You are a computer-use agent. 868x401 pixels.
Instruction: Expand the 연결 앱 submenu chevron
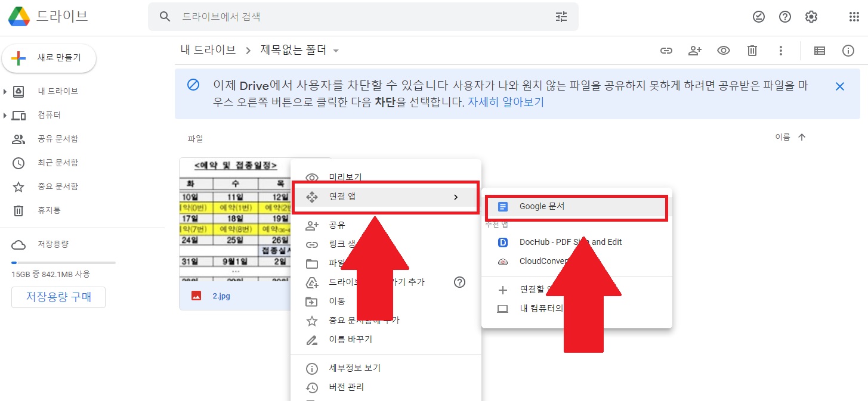456,197
